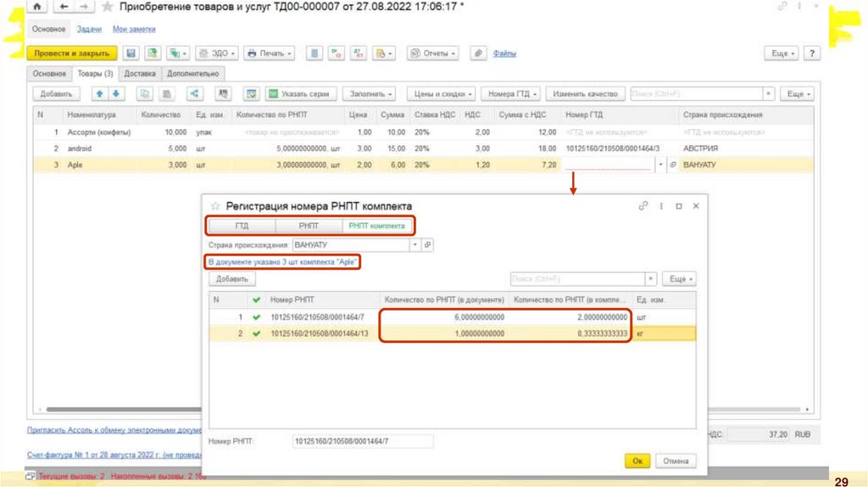Show Дт/Кт postings icon
The image size is (868, 487).
[x=336, y=53]
